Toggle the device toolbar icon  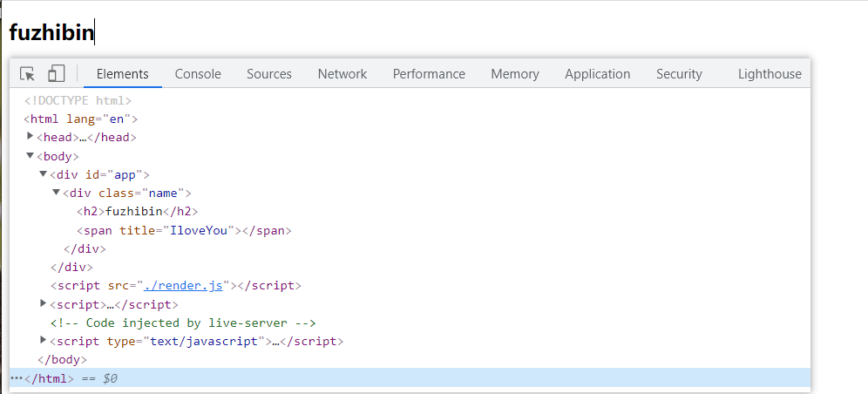[x=56, y=73]
